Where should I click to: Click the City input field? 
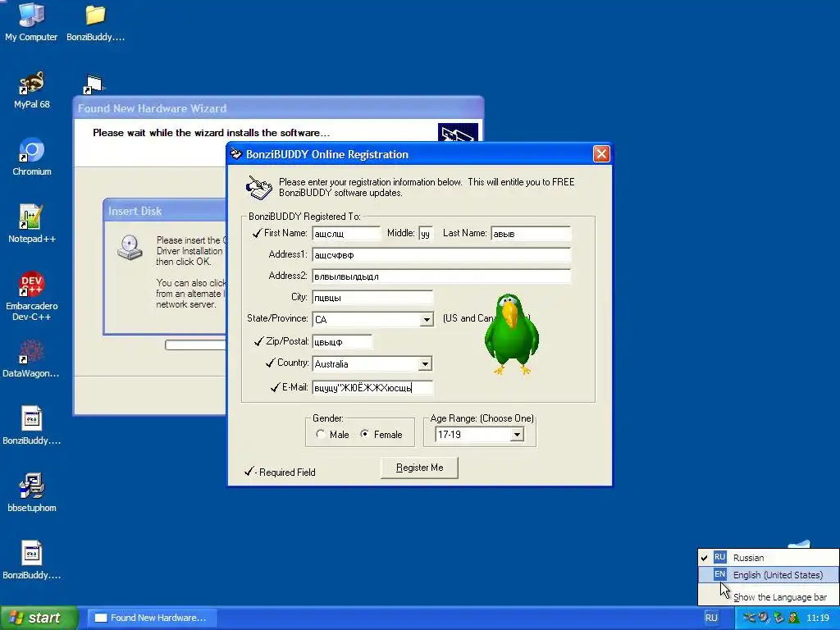click(372, 298)
